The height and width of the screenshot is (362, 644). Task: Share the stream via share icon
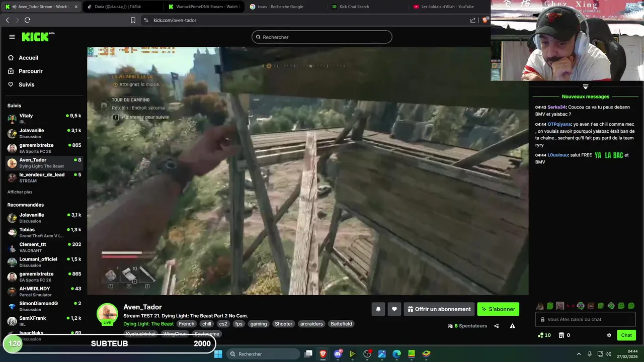(497, 326)
